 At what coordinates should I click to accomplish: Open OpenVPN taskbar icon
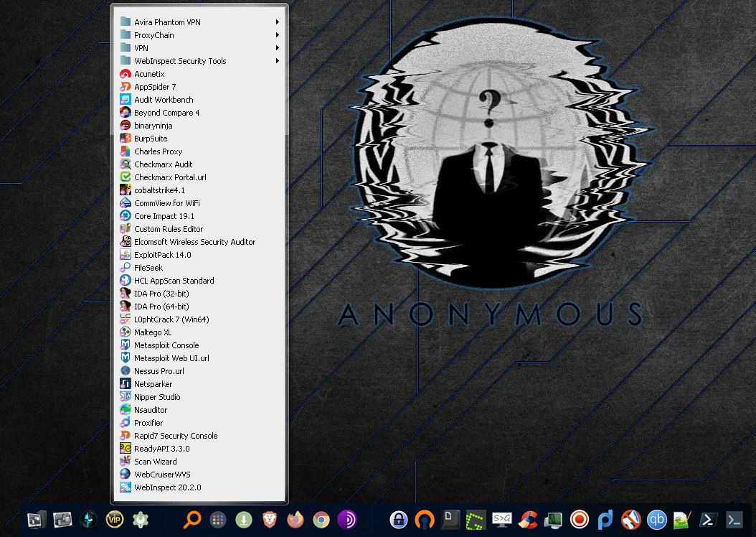point(425,520)
